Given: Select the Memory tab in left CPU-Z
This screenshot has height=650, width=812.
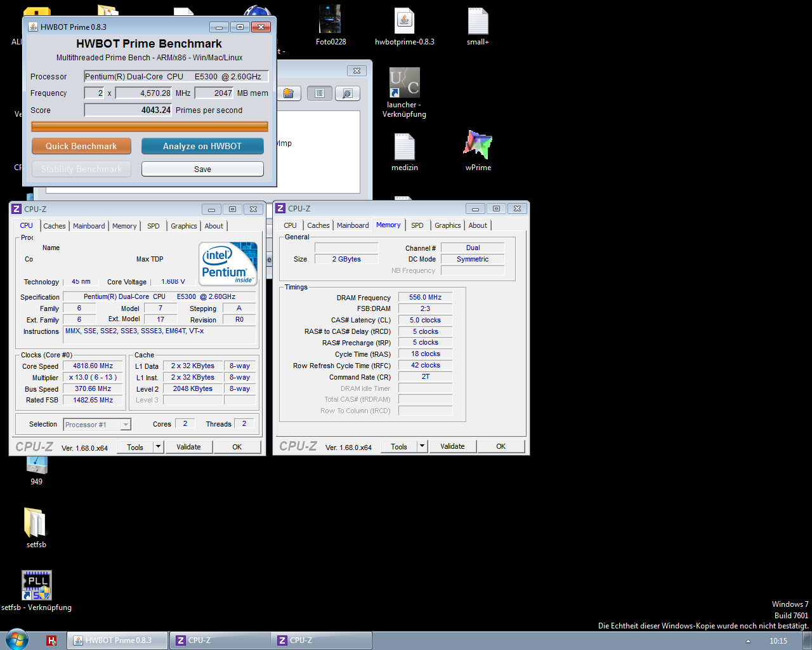Looking at the screenshot, I should click(124, 226).
